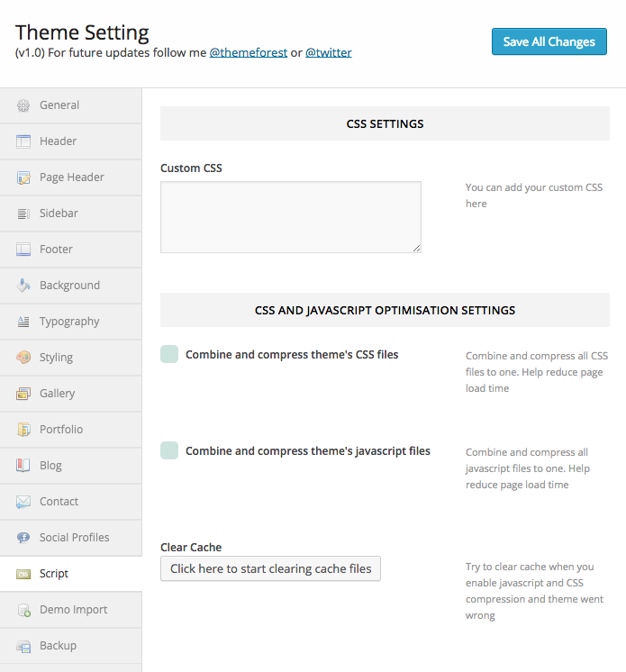626x672 pixels.
Task: Click the Gallery picture icon
Action: point(23,394)
